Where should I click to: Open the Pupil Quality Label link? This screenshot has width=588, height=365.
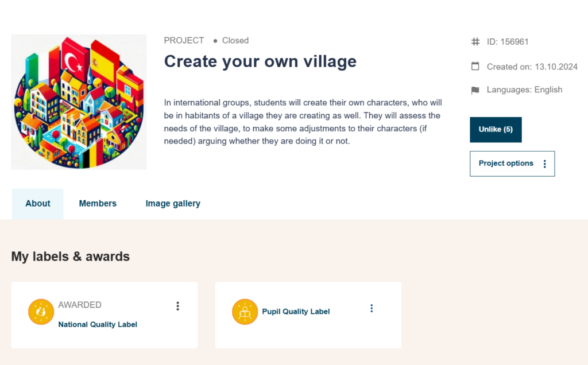tap(296, 312)
